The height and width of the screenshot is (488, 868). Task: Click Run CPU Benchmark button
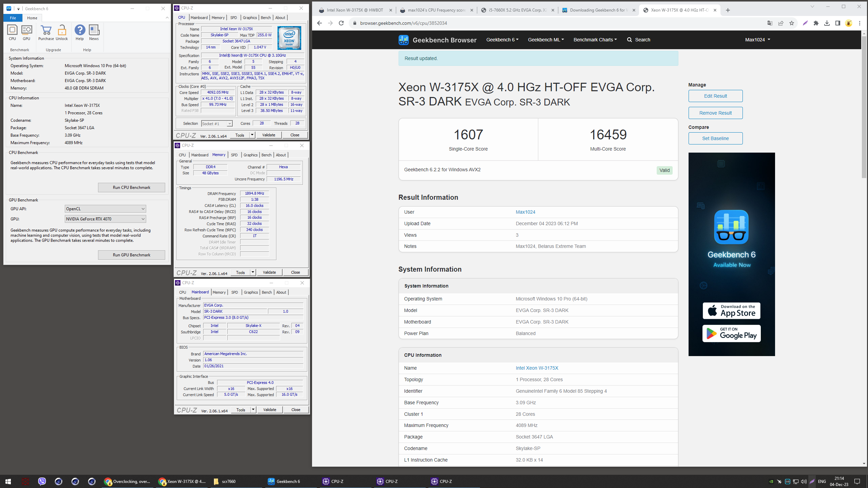click(132, 188)
